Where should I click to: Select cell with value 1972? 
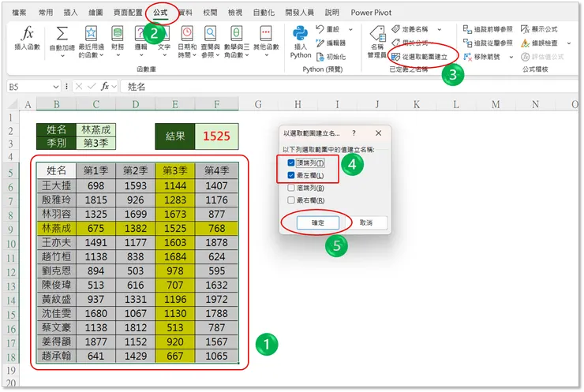point(216,299)
